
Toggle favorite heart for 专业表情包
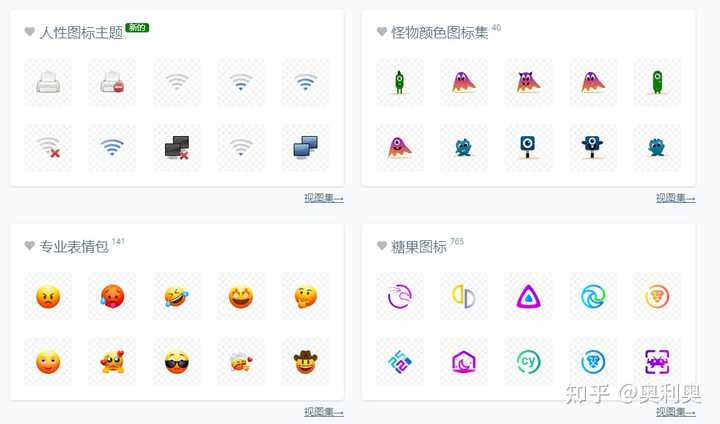point(29,246)
